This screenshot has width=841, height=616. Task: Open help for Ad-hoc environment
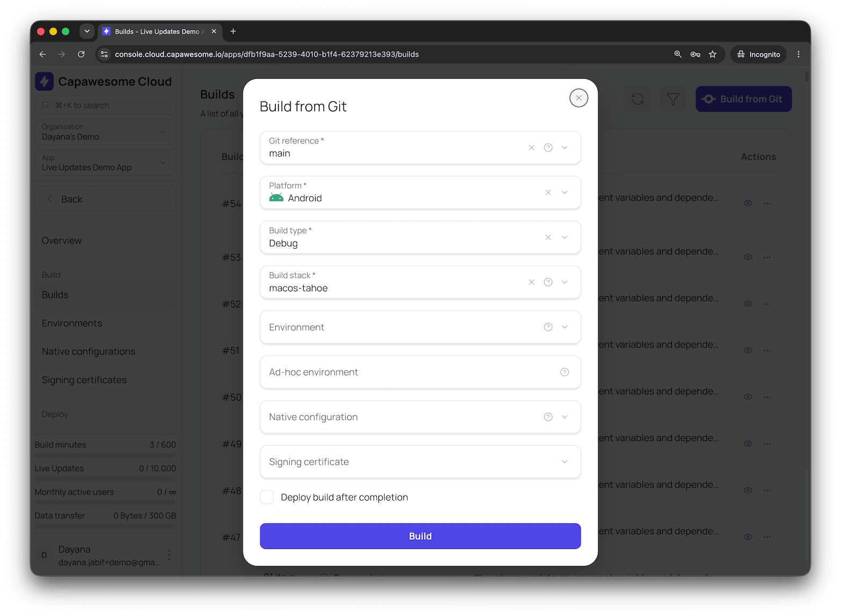click(x=565, y=372)
